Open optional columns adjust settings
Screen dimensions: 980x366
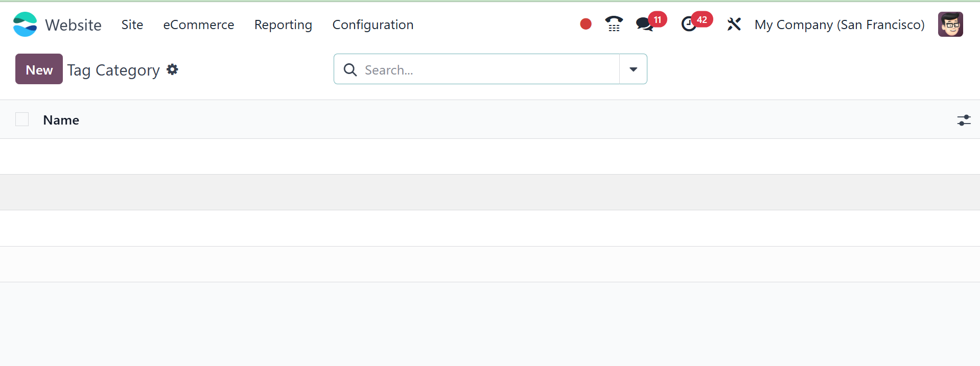pyautogui.click(x=964, y=120)
